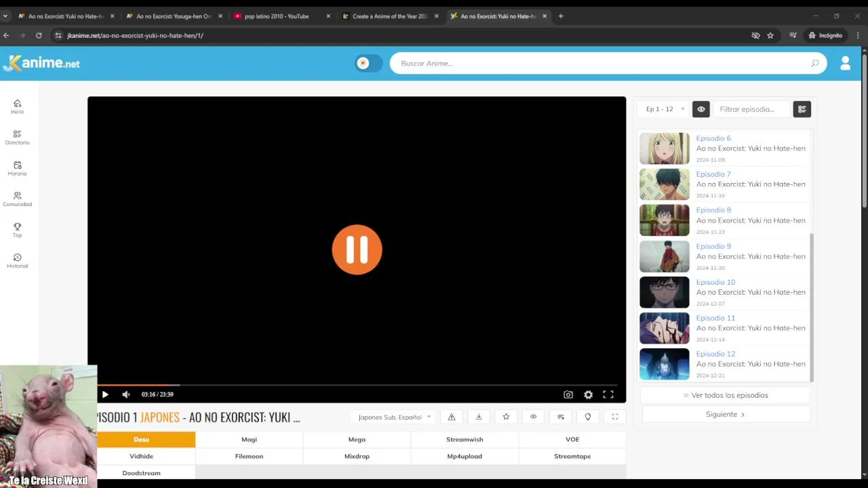868x488 pixels.
Task: Bookmark this page with star icon
Action: [770, 35]
